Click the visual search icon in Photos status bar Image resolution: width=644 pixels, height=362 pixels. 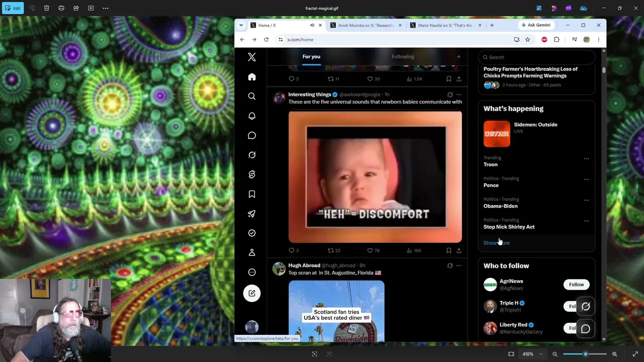pos(314,354)
